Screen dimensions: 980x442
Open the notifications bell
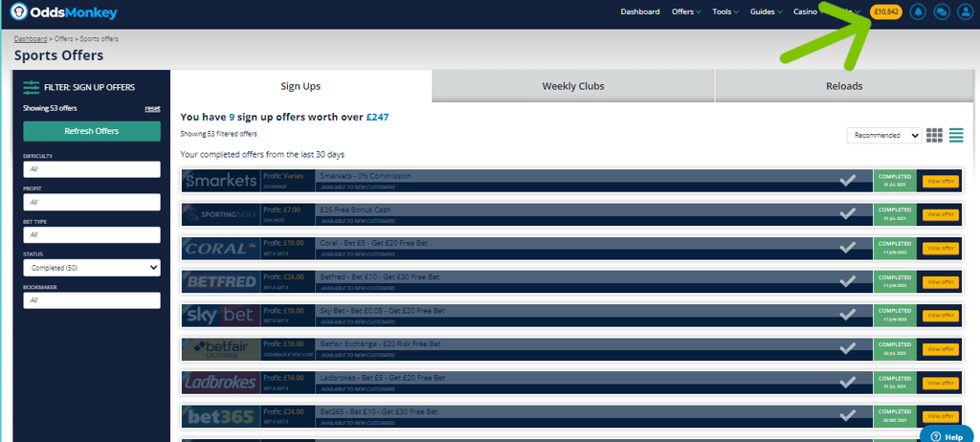918,11
